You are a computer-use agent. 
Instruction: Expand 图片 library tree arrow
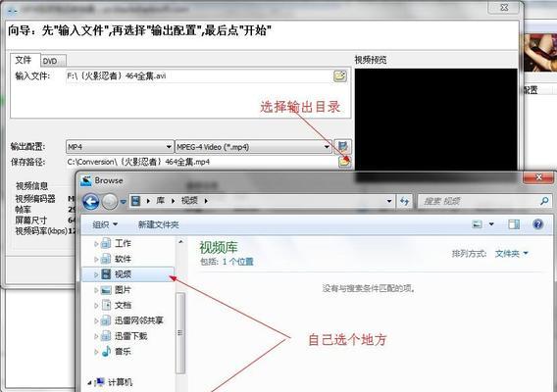click(x=96, y=290)
